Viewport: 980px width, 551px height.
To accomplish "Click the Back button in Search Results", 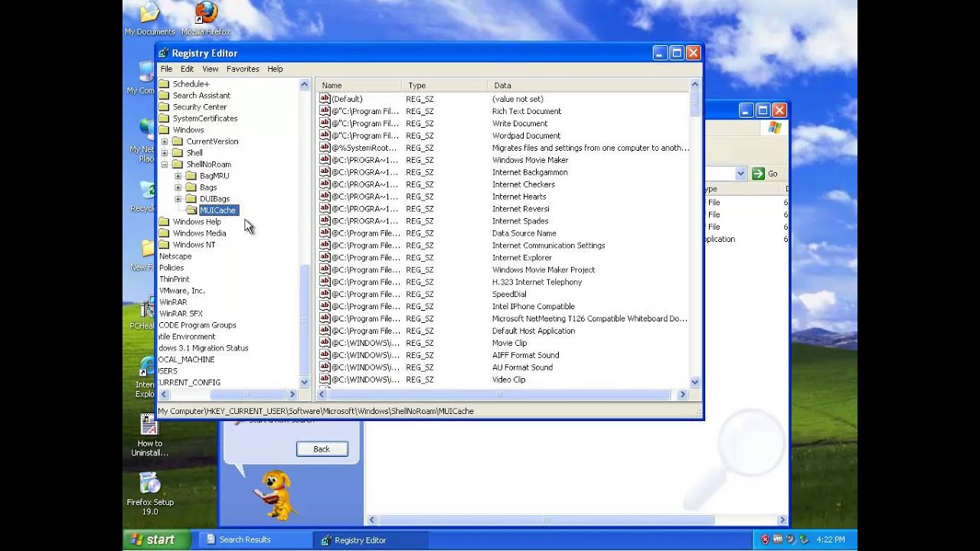I will tap(322, 449).
